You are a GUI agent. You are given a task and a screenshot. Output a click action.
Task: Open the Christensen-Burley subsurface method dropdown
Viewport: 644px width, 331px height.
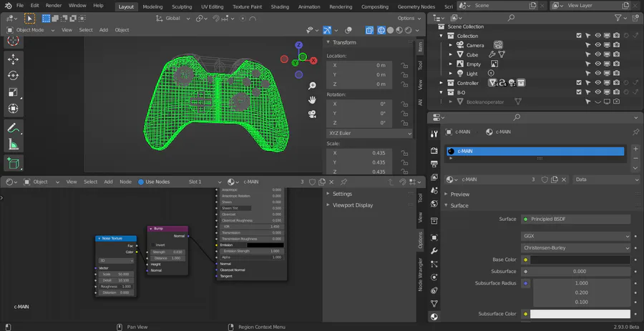[x=575, y=248]
